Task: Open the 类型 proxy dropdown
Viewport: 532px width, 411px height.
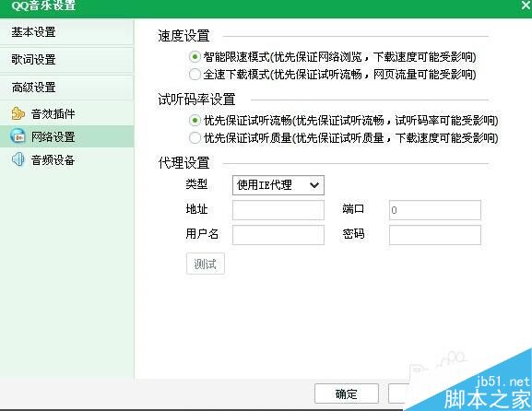Action: pos(278,185)
